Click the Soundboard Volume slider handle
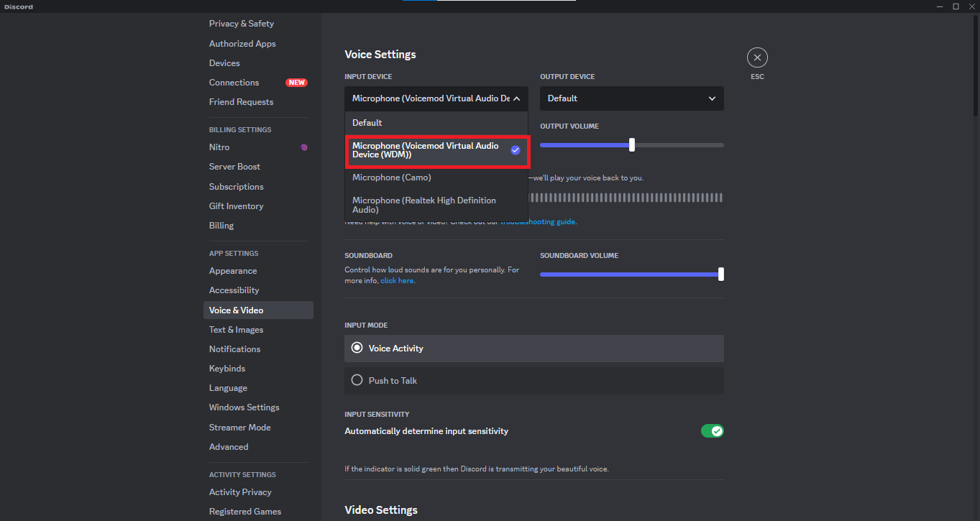The height and width of the screenshot is (521, 980). [720, 274]
